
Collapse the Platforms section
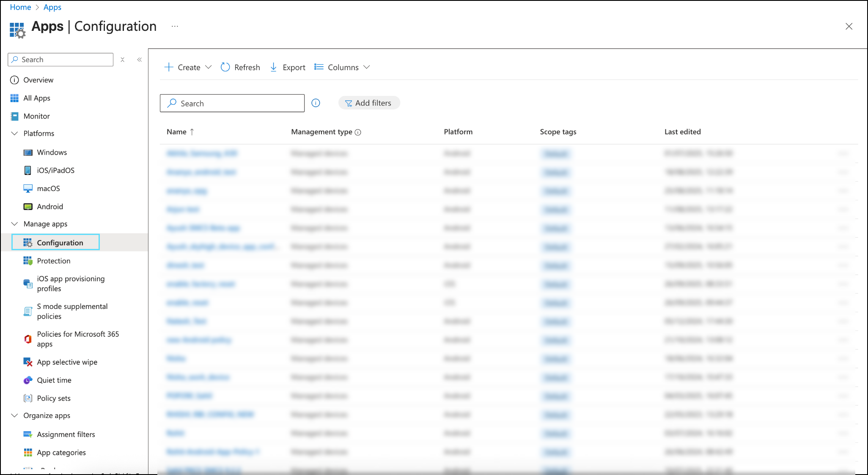(x=14, y=134)
